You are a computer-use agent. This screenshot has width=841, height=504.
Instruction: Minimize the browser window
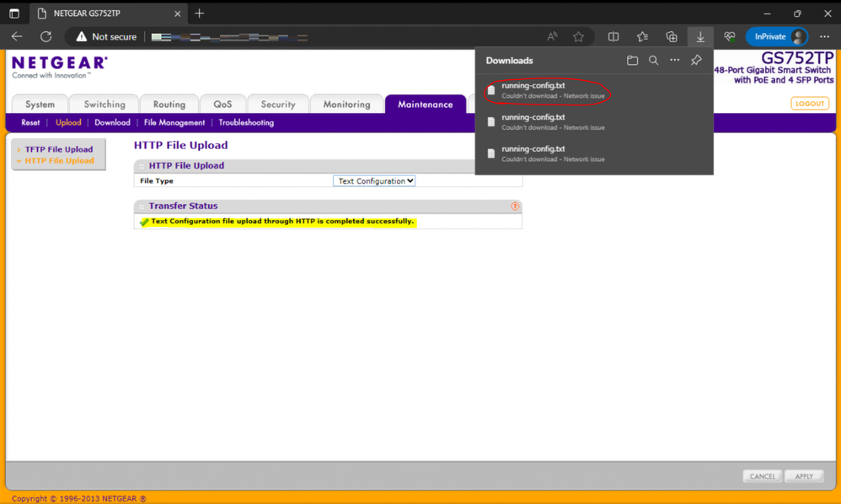pos(767,13)
